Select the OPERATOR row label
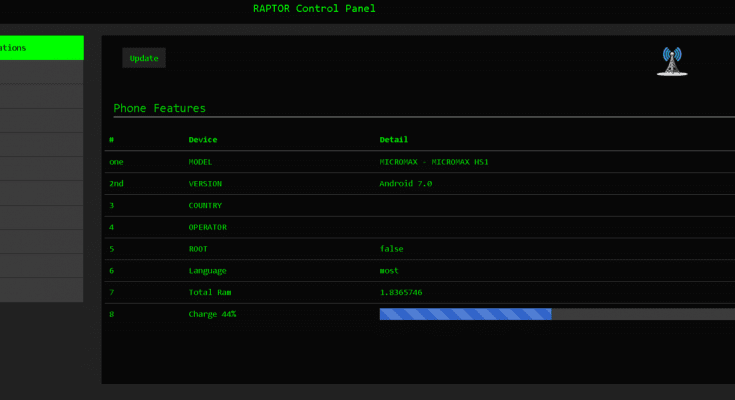 pos(207,227)
